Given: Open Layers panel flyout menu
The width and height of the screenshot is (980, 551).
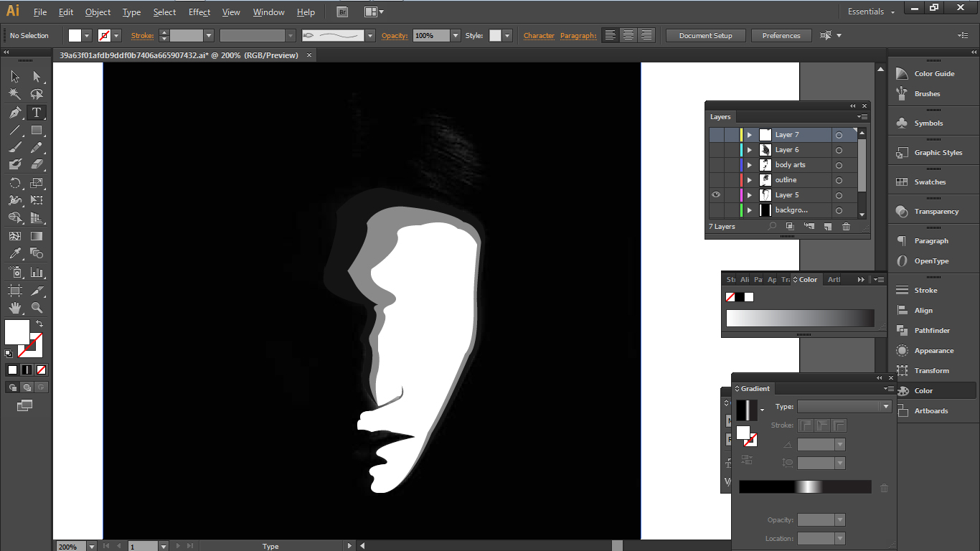Looking at the screenshot, I should (x=862, y=117).
